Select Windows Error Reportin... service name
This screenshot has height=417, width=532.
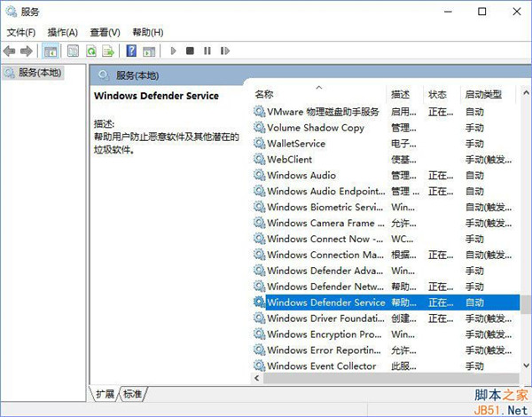click(x=324, y=350)
